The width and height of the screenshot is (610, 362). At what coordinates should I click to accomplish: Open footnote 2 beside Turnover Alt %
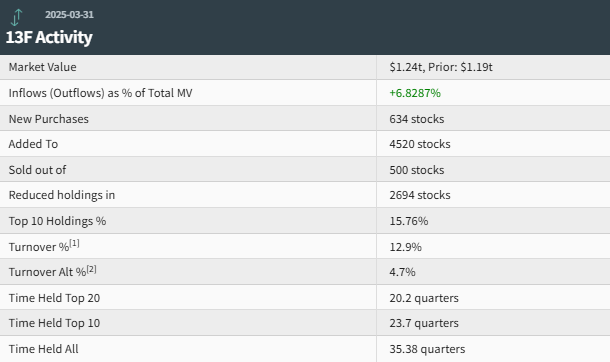coord(91,269)
